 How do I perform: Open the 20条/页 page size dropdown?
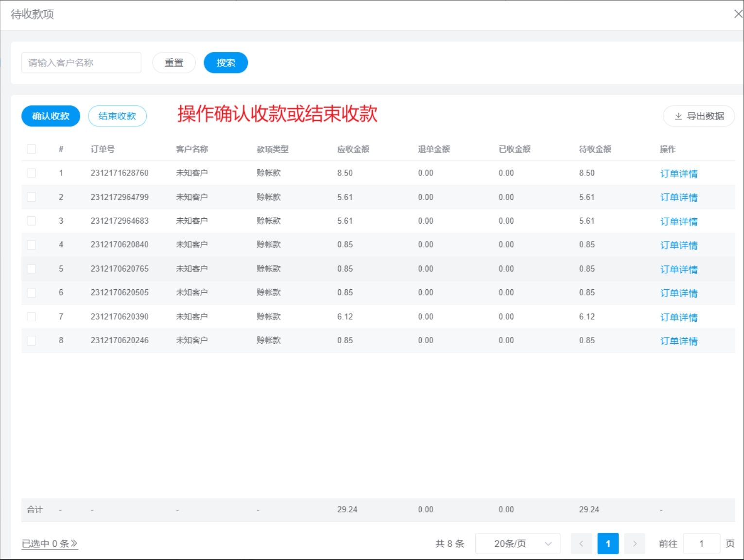518,543
